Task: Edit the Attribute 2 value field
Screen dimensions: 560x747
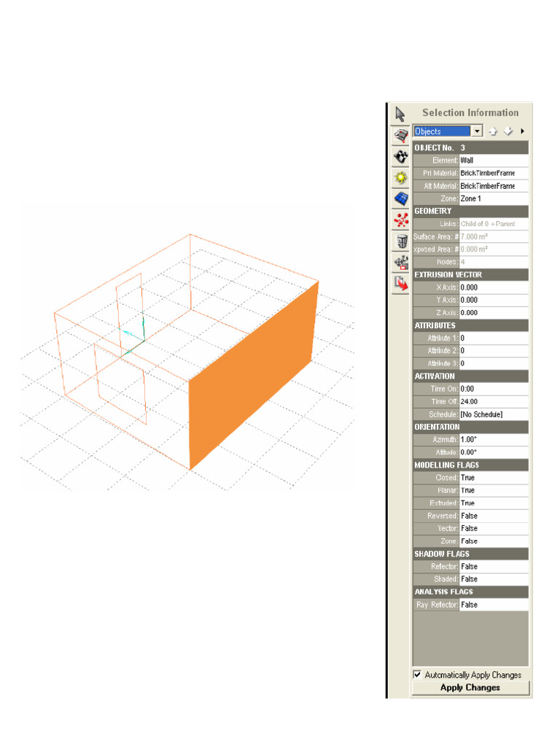Action: tap(494, 351)
